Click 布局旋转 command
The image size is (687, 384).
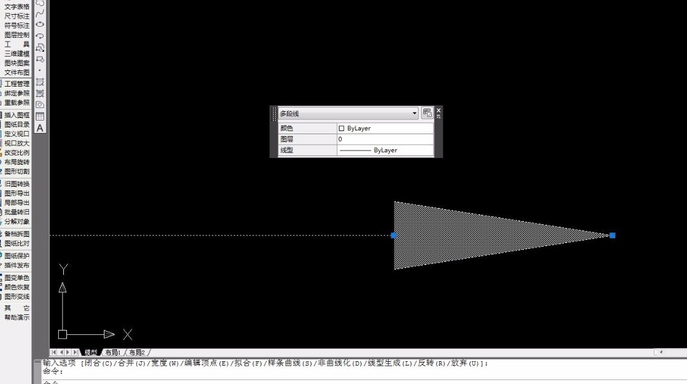(16, 162)
